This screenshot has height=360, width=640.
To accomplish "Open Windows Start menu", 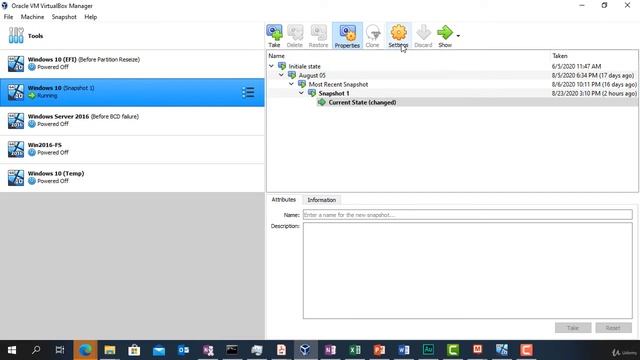I will point(12,350).
